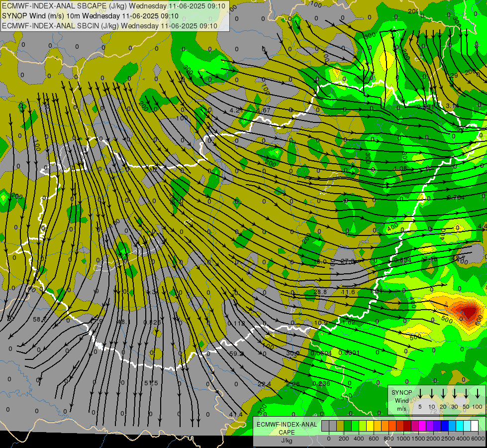Click the 3.14 value on the map

point(452,106)
